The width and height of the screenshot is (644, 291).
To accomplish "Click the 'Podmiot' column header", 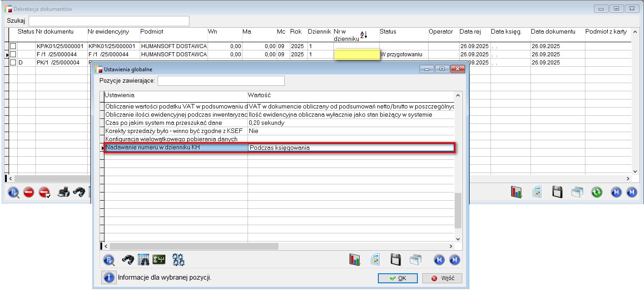I will pyautogui.click(x=152, y=32).
